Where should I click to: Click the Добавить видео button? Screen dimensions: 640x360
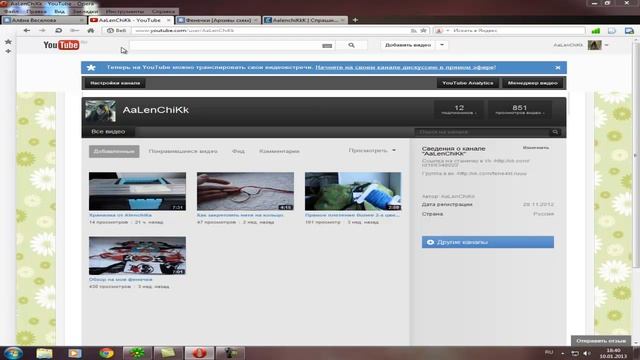408,45
